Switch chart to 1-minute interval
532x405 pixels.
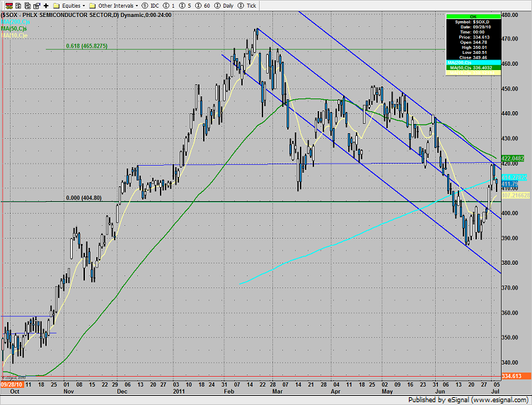(x=169, y=6)
